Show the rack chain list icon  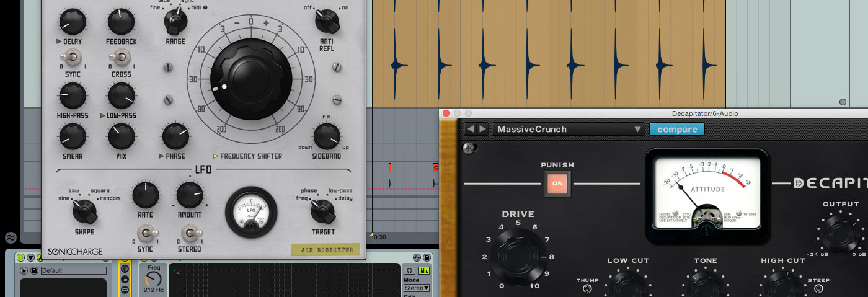(125, 279)
